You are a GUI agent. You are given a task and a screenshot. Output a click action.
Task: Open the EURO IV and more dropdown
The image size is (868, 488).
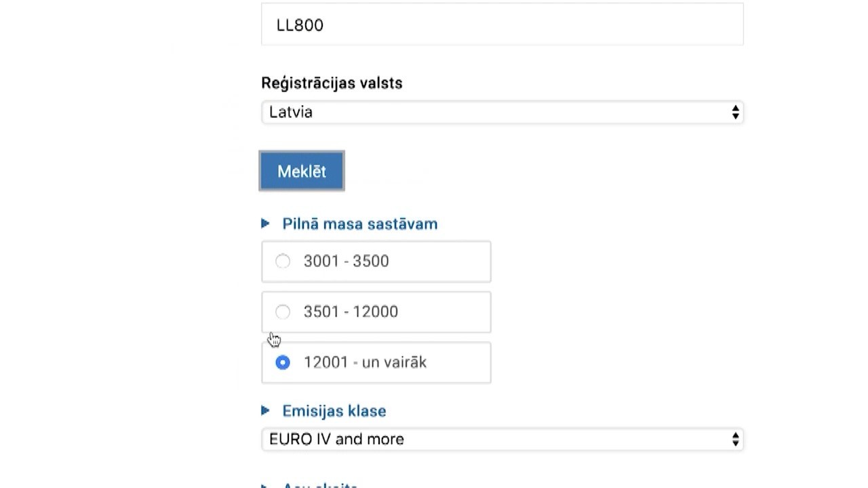click(x=502, y=439)
